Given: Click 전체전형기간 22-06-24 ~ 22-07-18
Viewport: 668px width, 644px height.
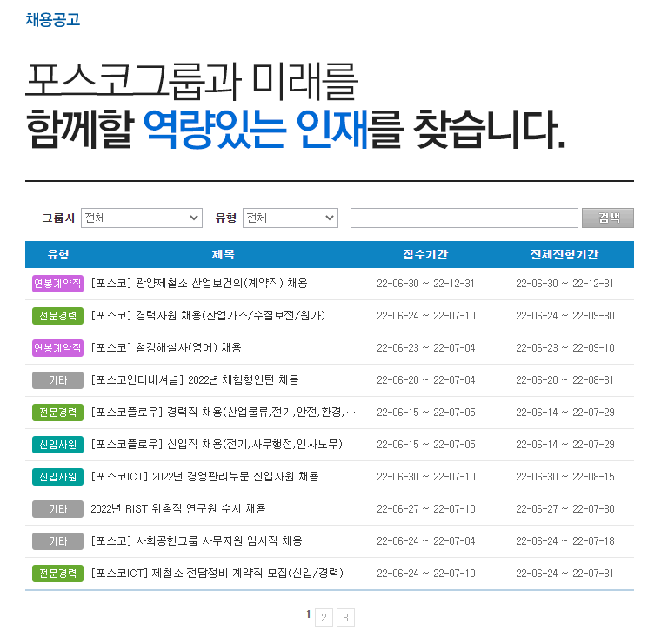Looking at the screenshot, I should click(x=564, y=540).
